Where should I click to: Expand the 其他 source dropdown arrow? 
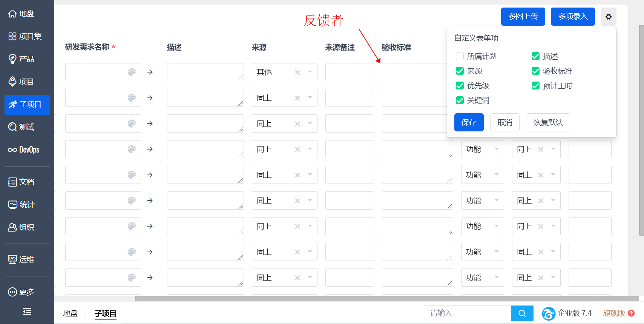[x=310, y=72]
